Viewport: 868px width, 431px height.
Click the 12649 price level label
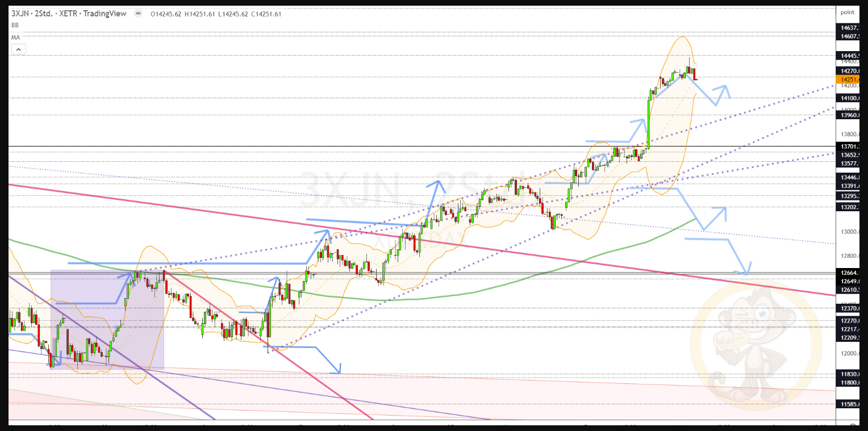click(849, 281)
